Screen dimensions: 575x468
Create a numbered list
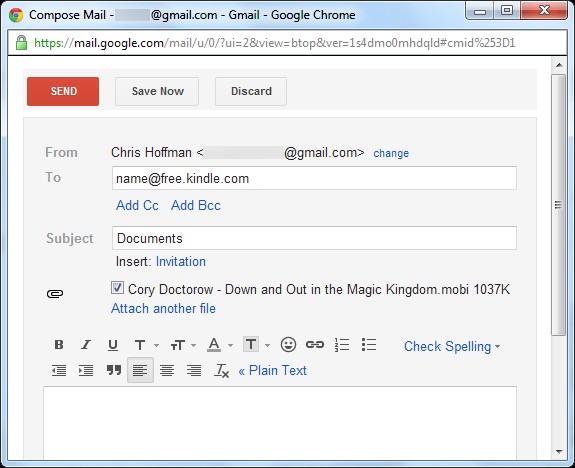[x=342, y=345]
